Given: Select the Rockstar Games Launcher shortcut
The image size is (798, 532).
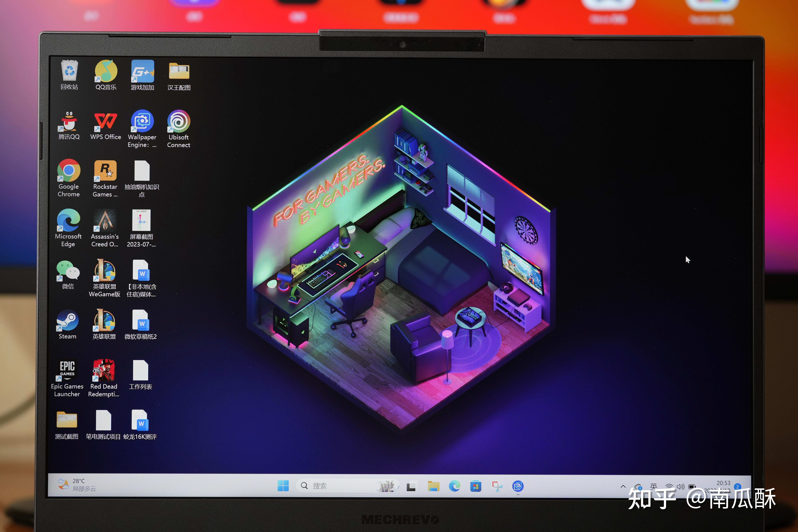Looking at the screenshot, I should pyautogui.click(x=105, y=178).
